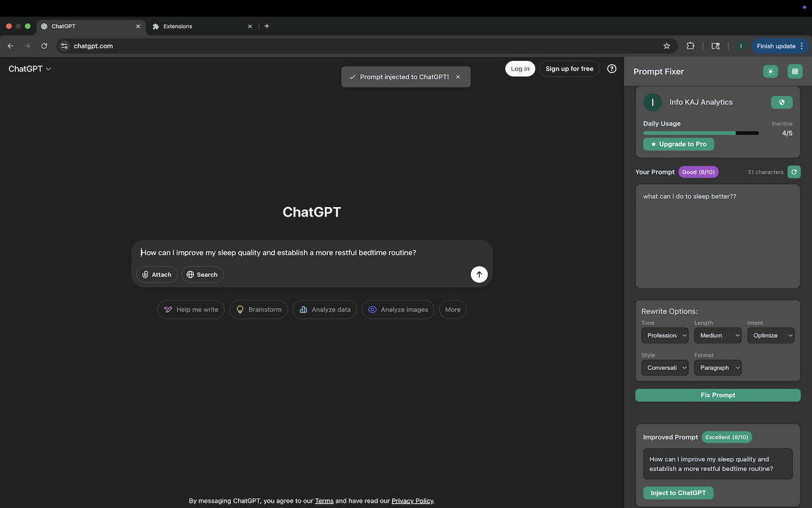812x508 pixels.
Task: Click the Excellent (8/10) score badge
Action: click(726, 437)
